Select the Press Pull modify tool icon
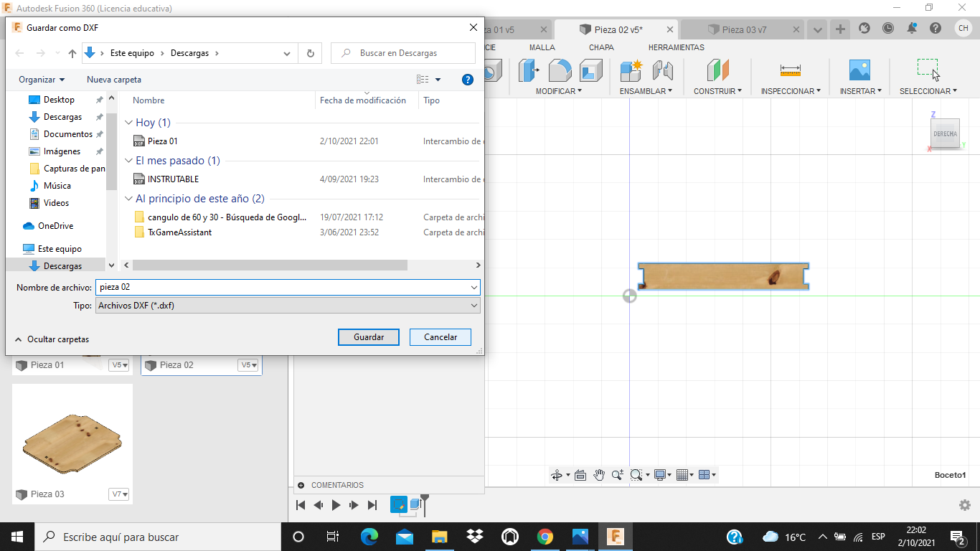Viewport: 980px width, 551px height. coord(529,71)
